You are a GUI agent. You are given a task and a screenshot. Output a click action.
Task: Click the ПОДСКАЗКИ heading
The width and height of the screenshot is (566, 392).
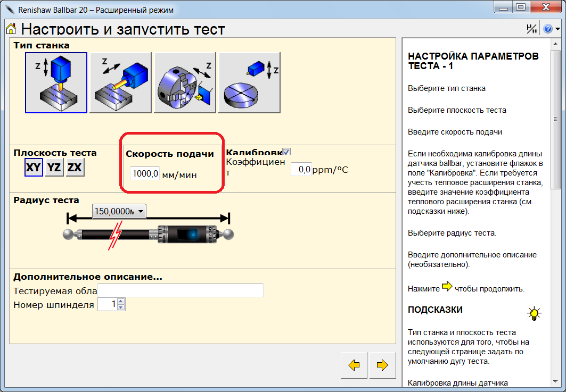pyautogui.click(x=435, y=310)
